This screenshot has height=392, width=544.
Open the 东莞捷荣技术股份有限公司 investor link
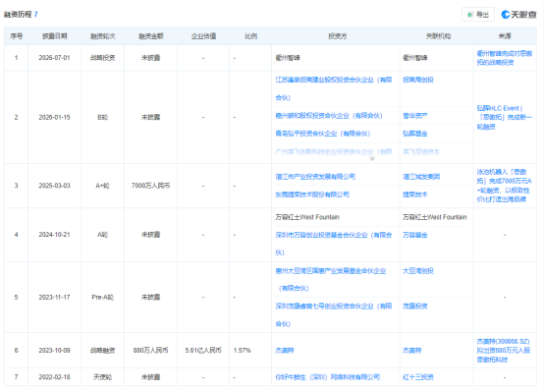pyautogui.click(x=312, y=195)
